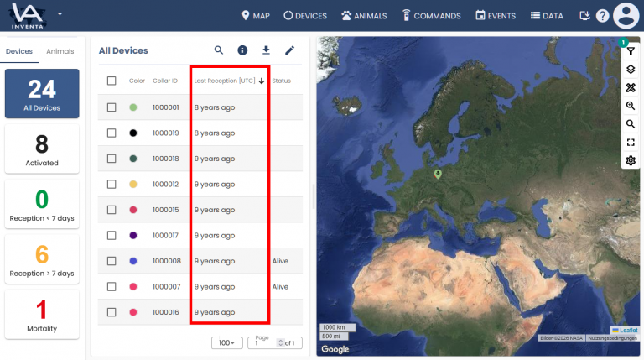Screen dimensions: 644x360
Task: Tick the checkbox for collar 1000008
Action: tap(112, 261)
